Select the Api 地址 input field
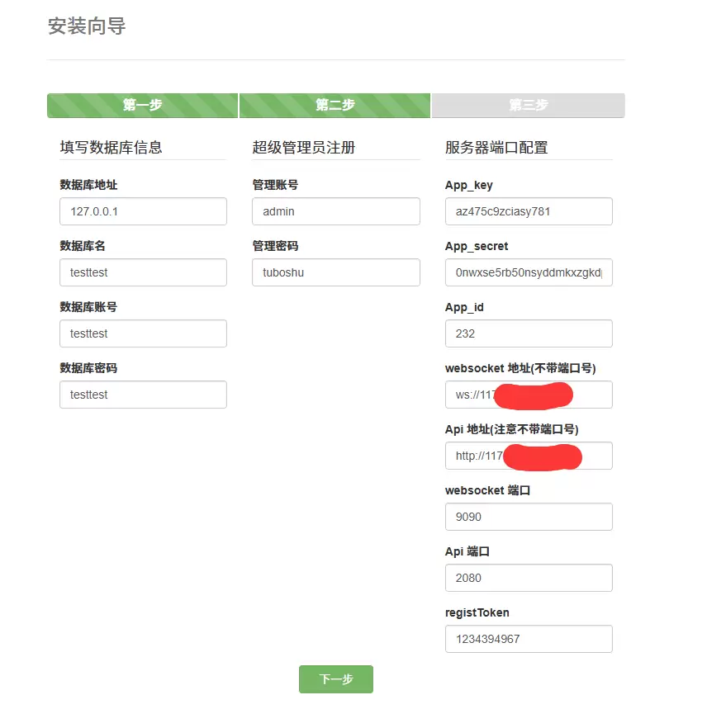 pyautogui.click(x=529, y=456)
